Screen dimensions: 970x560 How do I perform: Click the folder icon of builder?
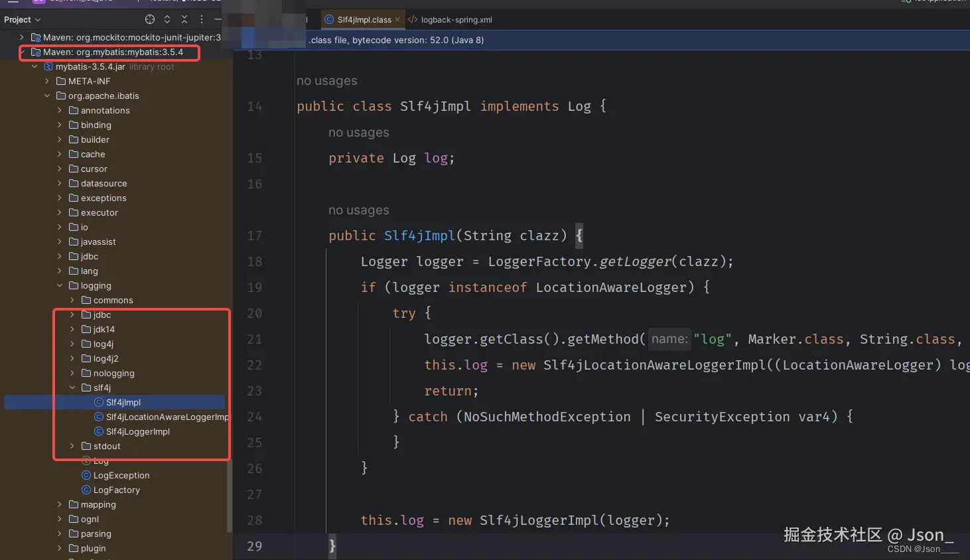tap(74, 139)
